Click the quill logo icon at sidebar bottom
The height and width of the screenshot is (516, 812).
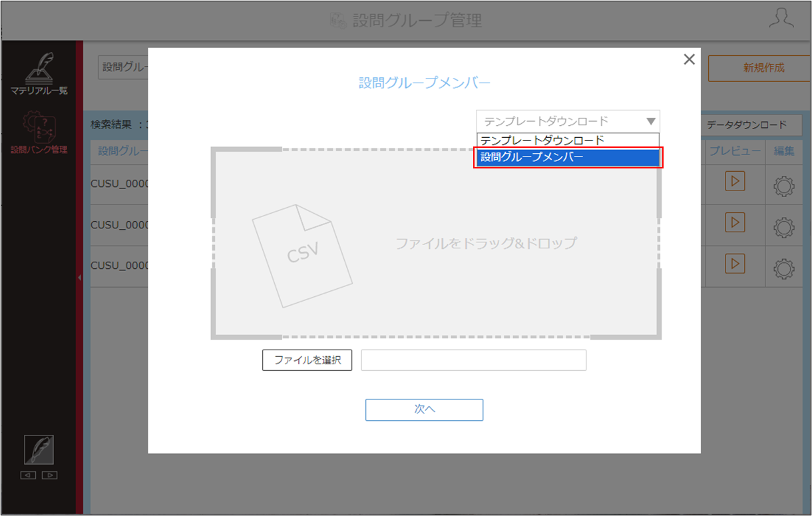[x=39, y=450]
